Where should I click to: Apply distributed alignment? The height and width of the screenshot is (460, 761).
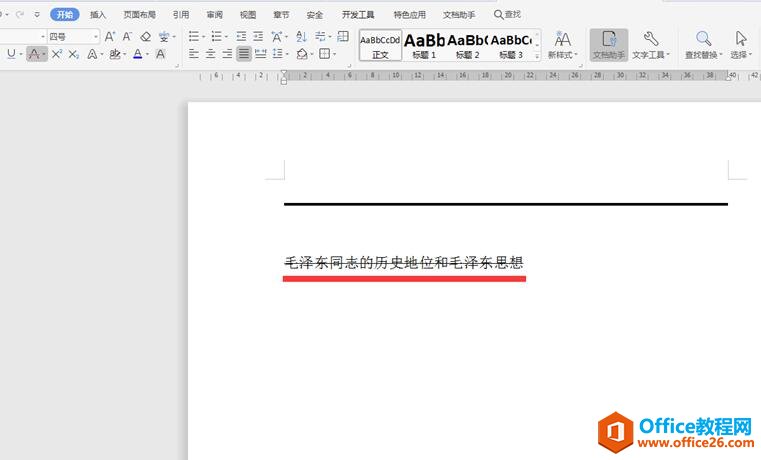point(261,54)
